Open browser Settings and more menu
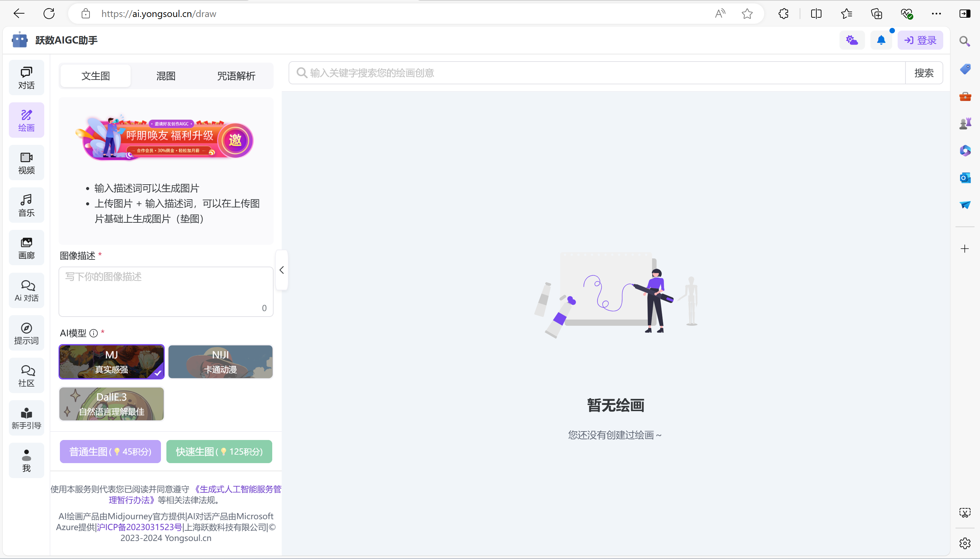Image resolution: width=980 pixels, height=559 pixels. [x=936, y=14]
